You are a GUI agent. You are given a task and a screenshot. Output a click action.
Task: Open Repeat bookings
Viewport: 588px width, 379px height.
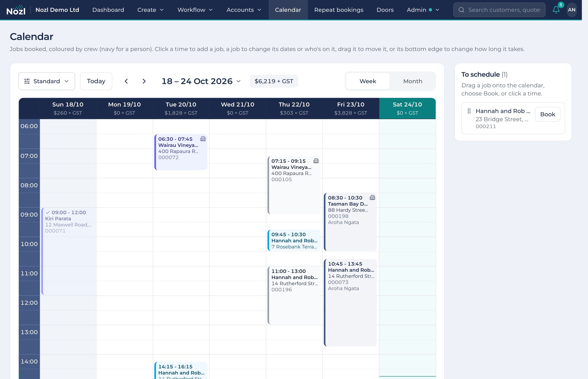coord(339,10)
